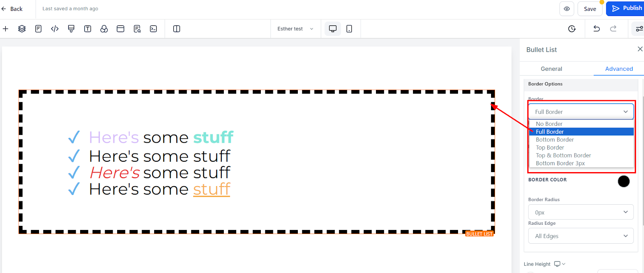
Task: Click the Publish button
Action: click(x=627, y=8)
